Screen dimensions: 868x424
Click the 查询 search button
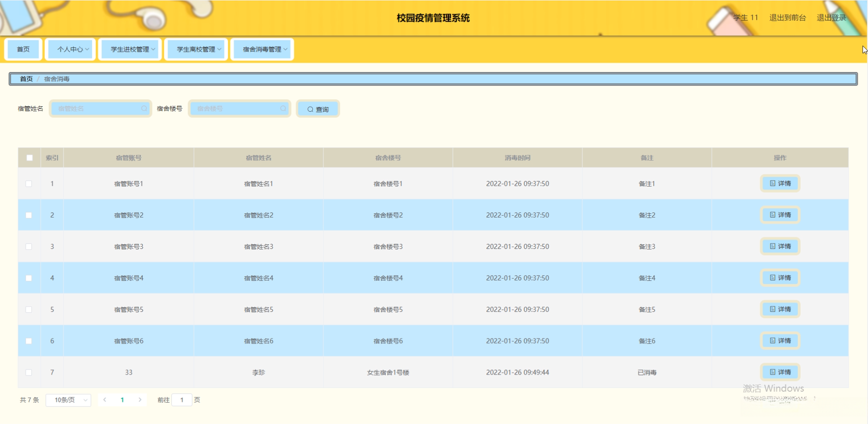click(x=318, y=109)
